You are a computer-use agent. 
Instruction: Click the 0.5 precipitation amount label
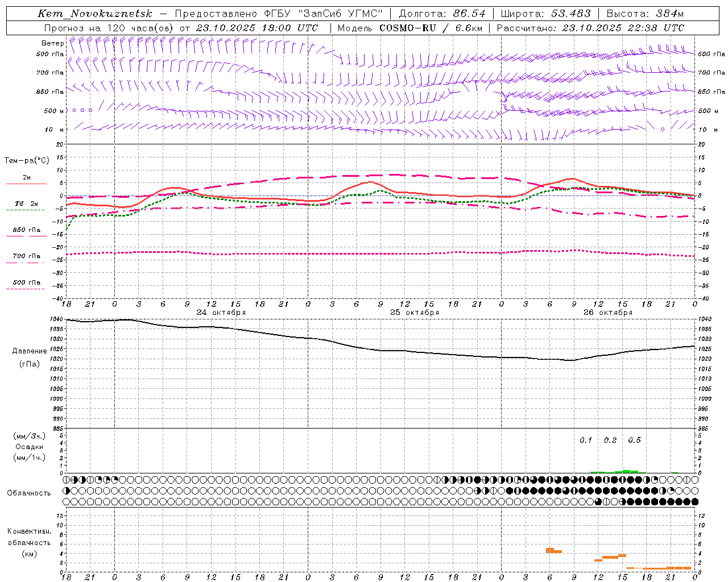[634, 440]
